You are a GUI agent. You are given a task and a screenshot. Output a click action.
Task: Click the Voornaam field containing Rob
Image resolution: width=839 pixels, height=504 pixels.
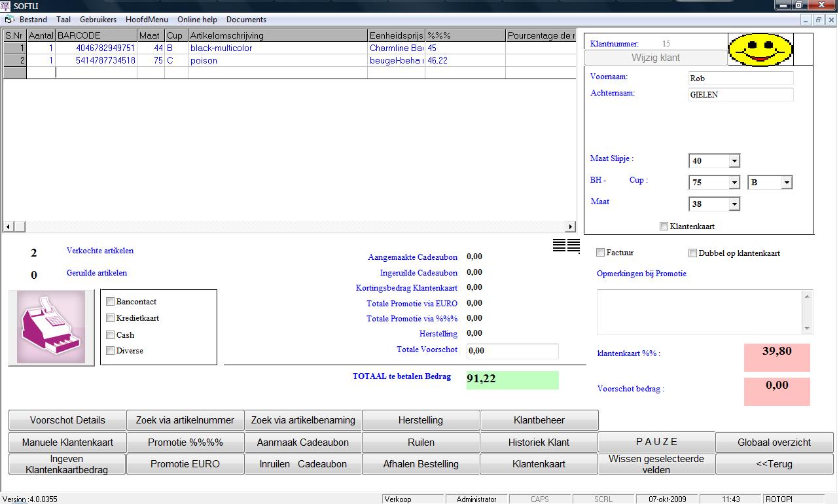[x=740, y=79]
